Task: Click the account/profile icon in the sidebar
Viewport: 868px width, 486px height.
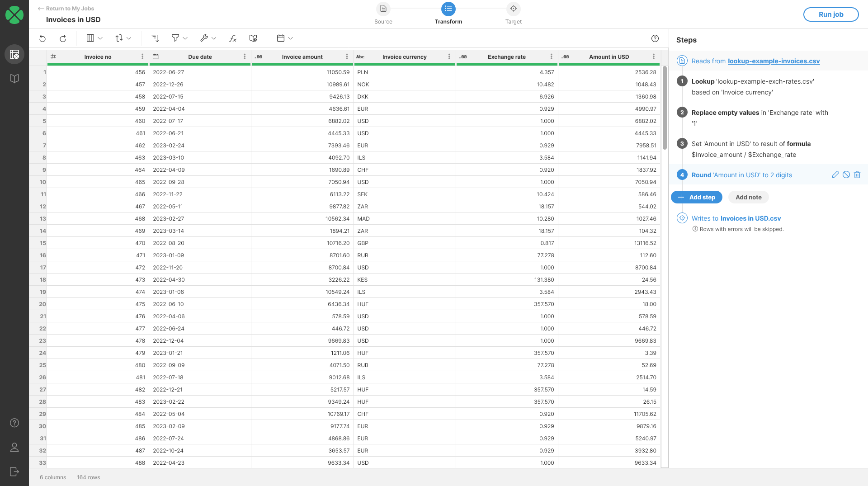Action: pos(14,447)
